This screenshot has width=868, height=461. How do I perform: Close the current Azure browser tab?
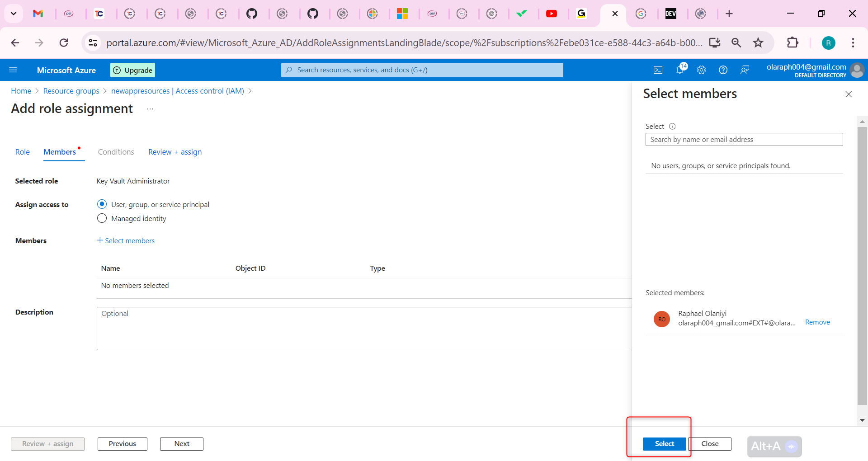tap(615, 14)
